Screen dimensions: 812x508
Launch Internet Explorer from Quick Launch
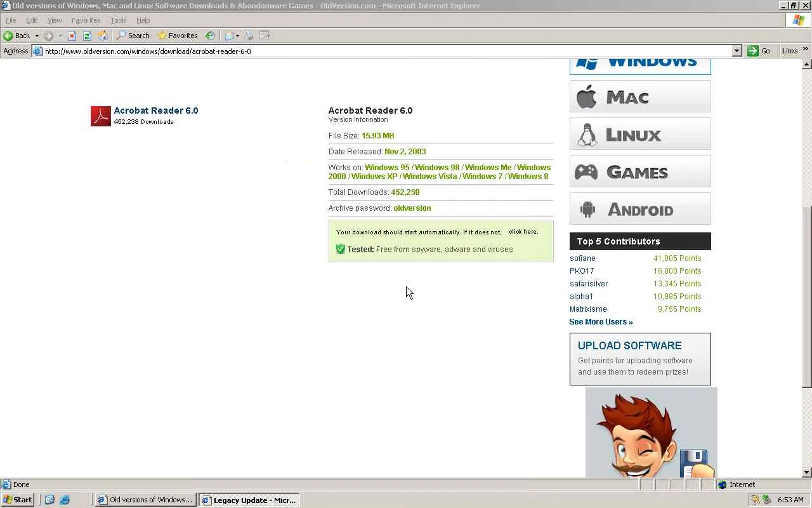pos(64,500)
